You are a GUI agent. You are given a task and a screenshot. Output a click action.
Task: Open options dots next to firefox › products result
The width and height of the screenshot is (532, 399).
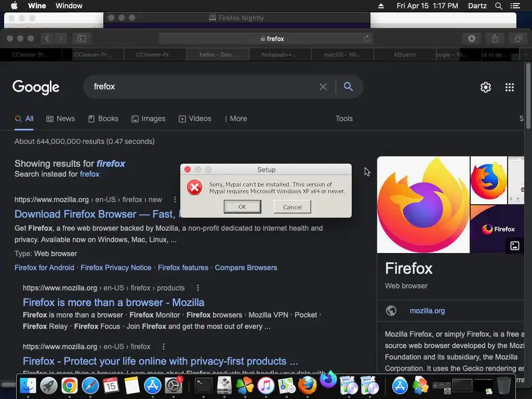(198, 288)
